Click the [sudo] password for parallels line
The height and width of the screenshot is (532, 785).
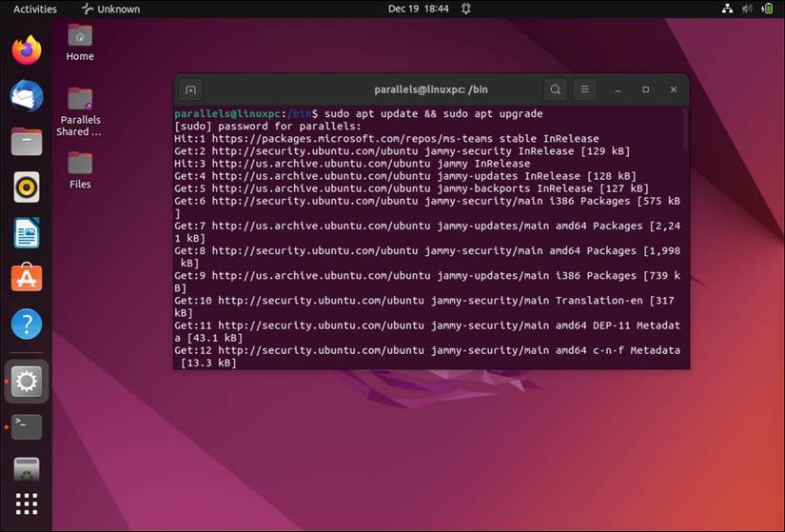click(267, 127)
